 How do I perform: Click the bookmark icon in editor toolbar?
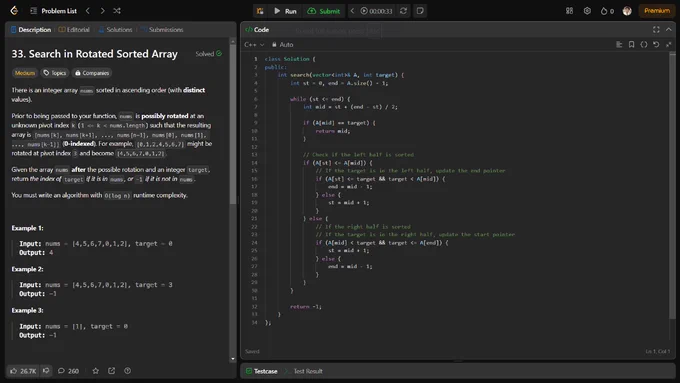click(x=631, y=44)
